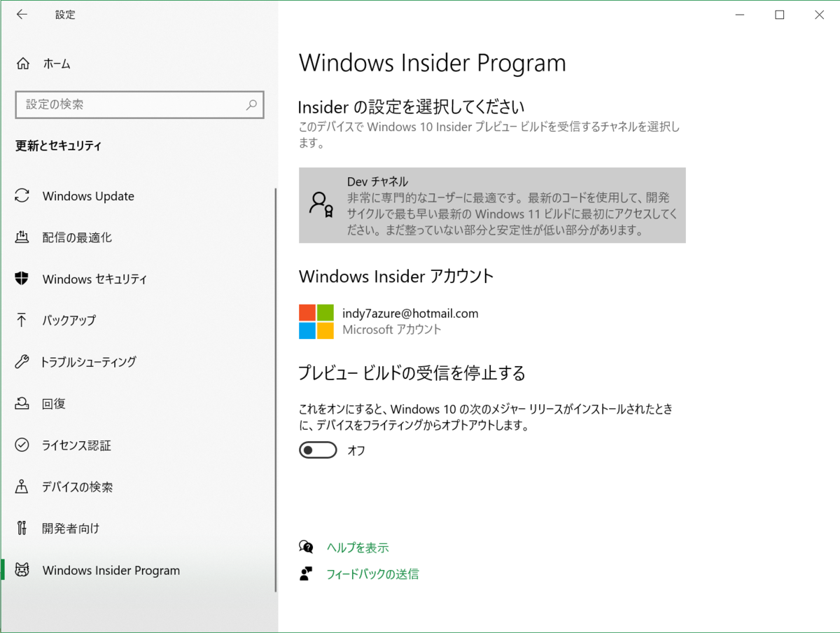
Task: Toggle the preview build stop switch
Action: pyautogui.click(x=318, y=450)
